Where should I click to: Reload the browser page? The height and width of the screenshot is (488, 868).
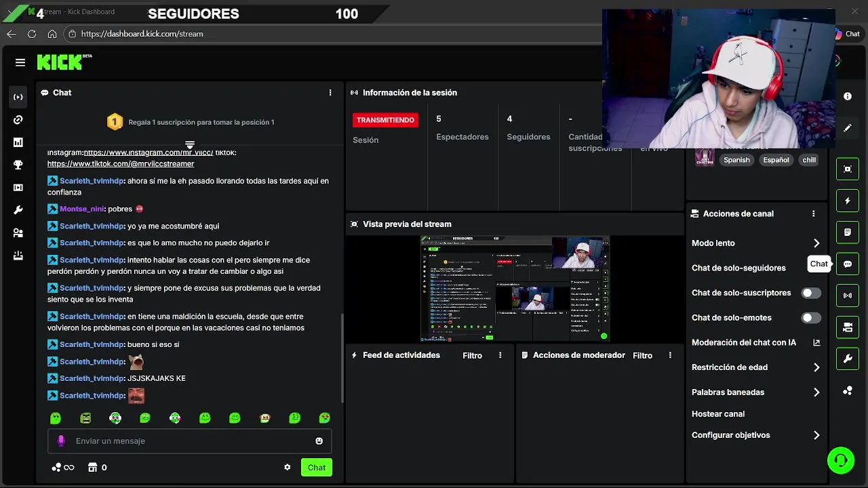32,34
